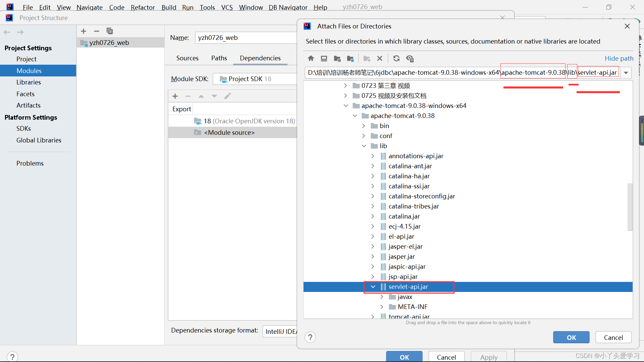Click the Home directory icon
Screen dimensions: 644x362
click(x=311, y=58)
